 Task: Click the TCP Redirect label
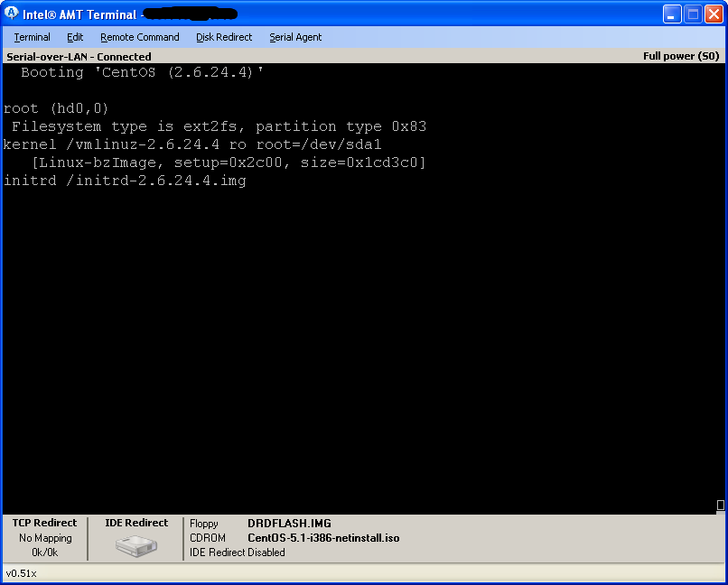44,523
